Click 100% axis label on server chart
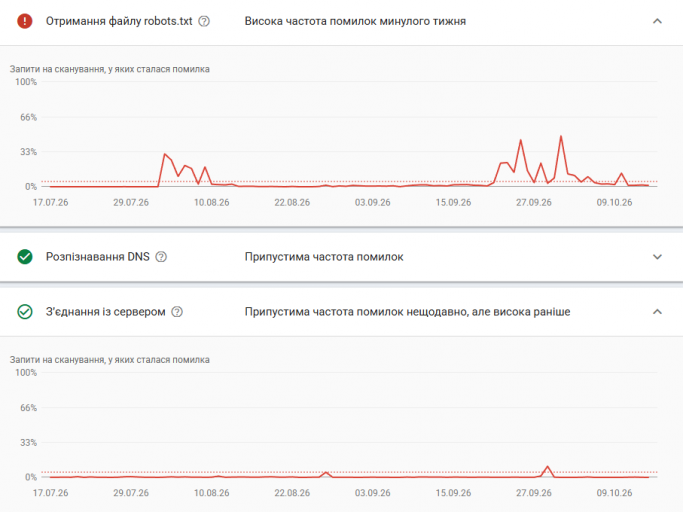Screen dimensions: 683x512 point(26,373)
